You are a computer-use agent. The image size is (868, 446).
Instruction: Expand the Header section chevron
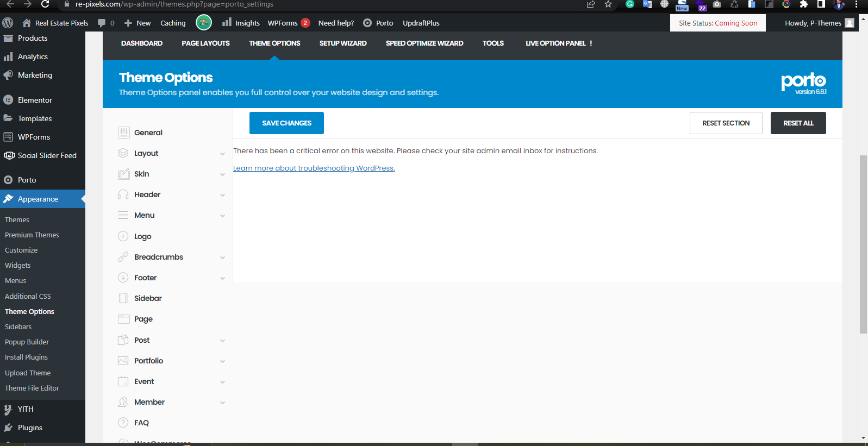(222, 195)
